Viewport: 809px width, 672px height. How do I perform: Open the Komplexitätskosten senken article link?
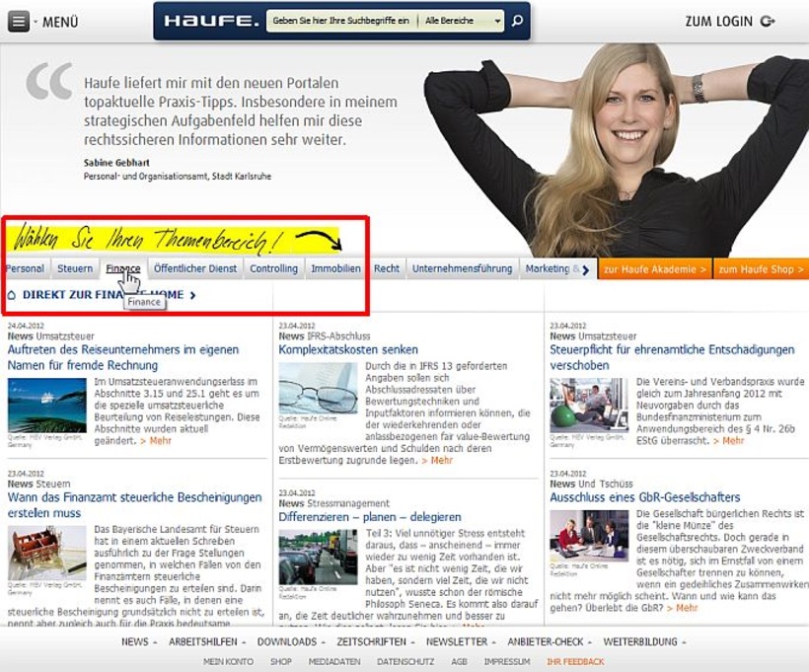point(347,349)
